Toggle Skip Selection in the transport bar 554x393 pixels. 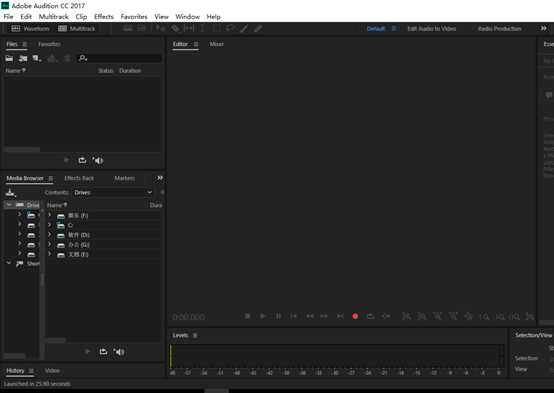click(386, 316)
